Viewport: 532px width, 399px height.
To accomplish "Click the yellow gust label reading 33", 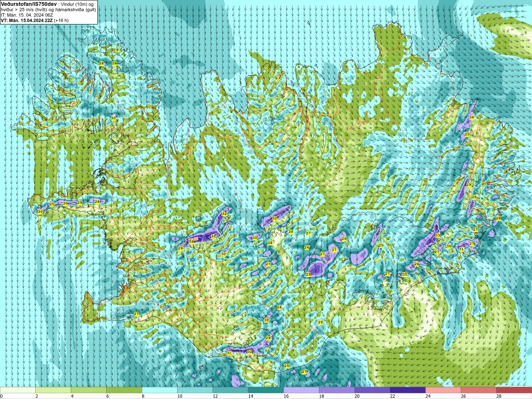I will pos(438,236).
